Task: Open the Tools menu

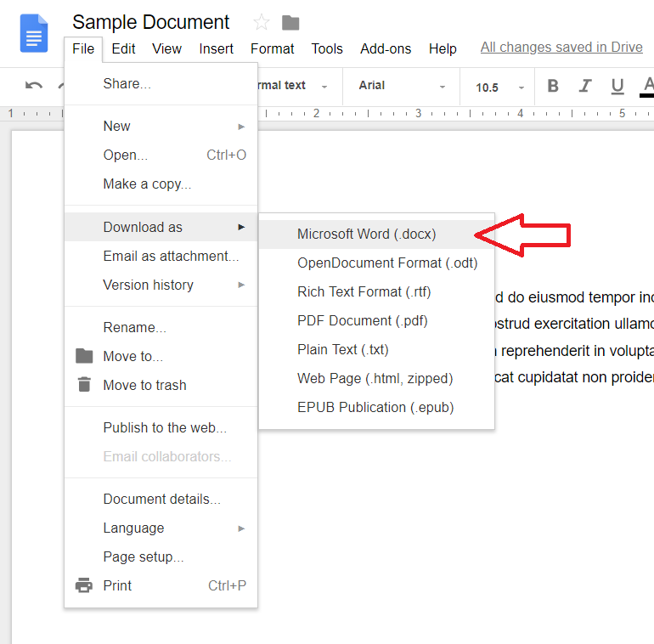Action: tap(327, 48)
